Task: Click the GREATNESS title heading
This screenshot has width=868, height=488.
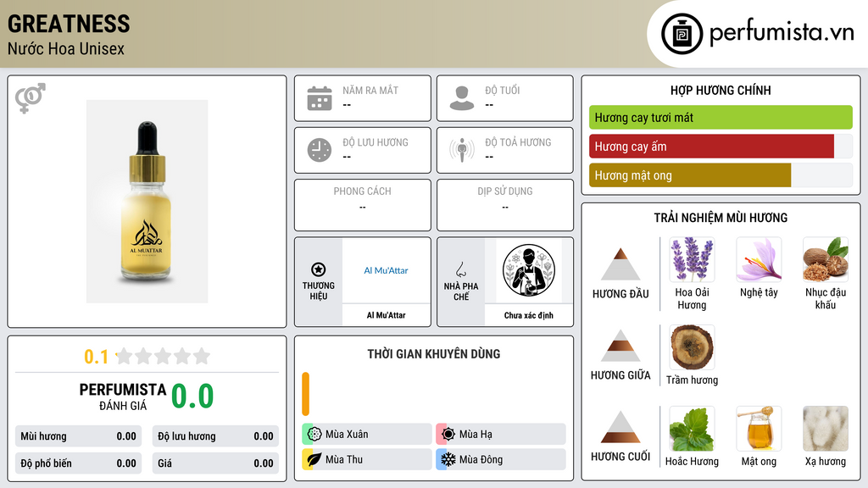Action: pyautogui.click(x=69, y=24)
